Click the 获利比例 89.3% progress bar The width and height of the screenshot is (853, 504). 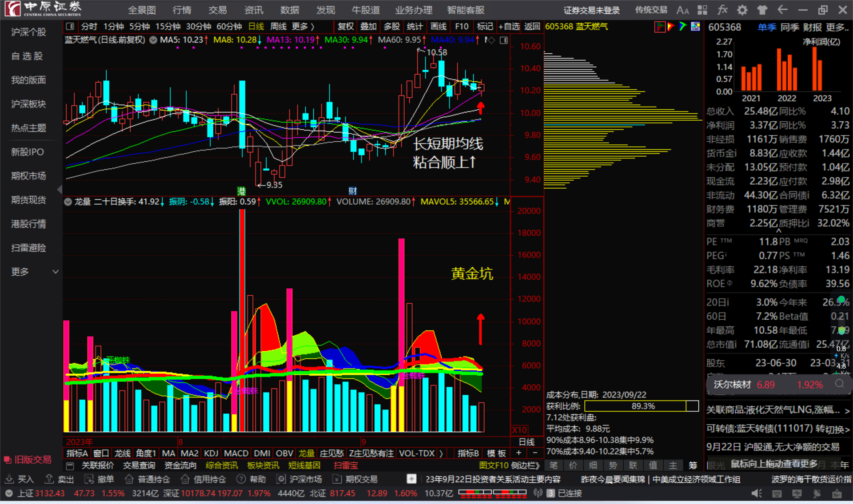point(641,406)
